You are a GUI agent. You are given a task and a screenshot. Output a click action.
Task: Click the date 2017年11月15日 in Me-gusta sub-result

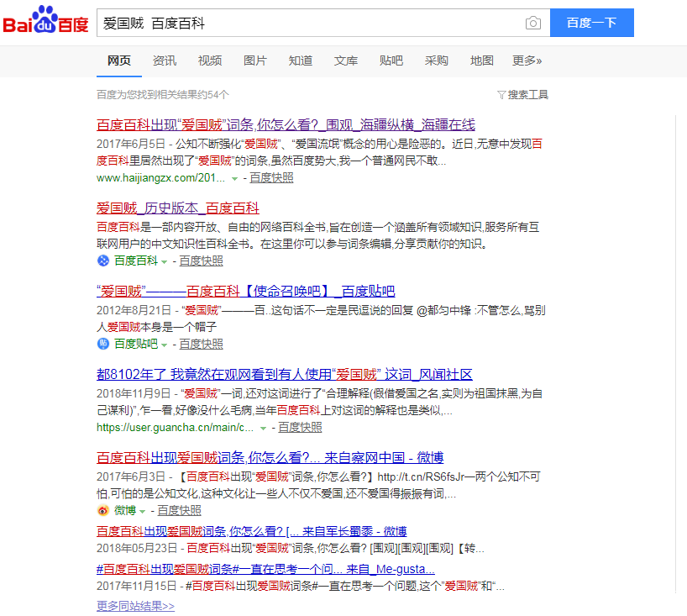(137, 587)
